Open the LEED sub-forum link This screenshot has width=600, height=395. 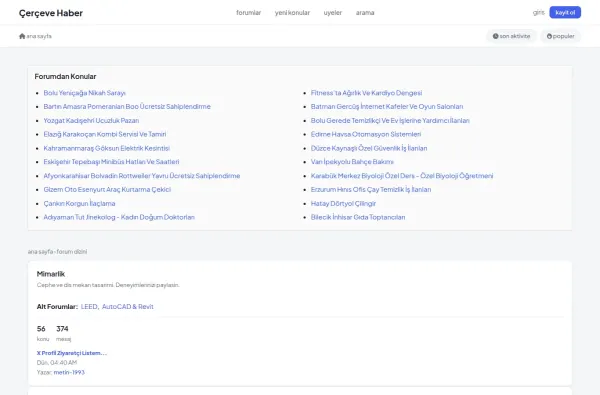point(90,307)
